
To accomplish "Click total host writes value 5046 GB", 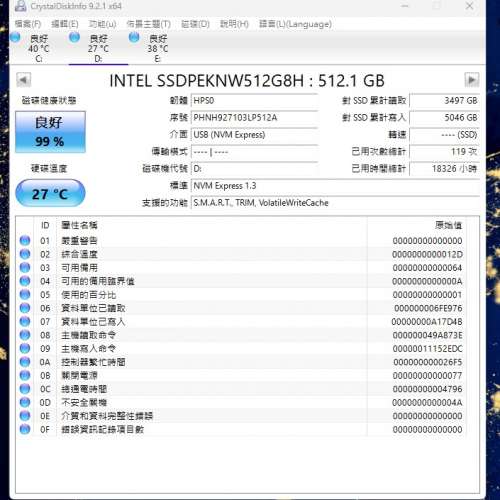I will pyautogui.click(x=445, y=118).
